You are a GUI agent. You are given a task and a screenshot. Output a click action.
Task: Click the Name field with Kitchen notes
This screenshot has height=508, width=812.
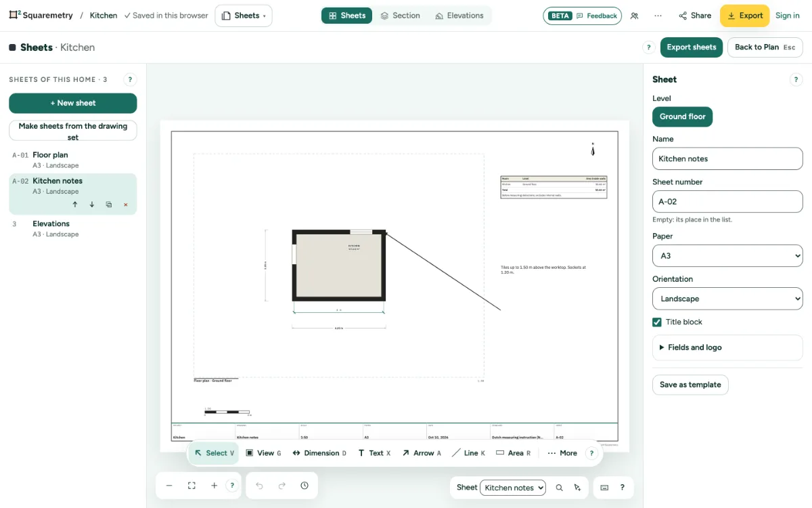coord(727,158)
